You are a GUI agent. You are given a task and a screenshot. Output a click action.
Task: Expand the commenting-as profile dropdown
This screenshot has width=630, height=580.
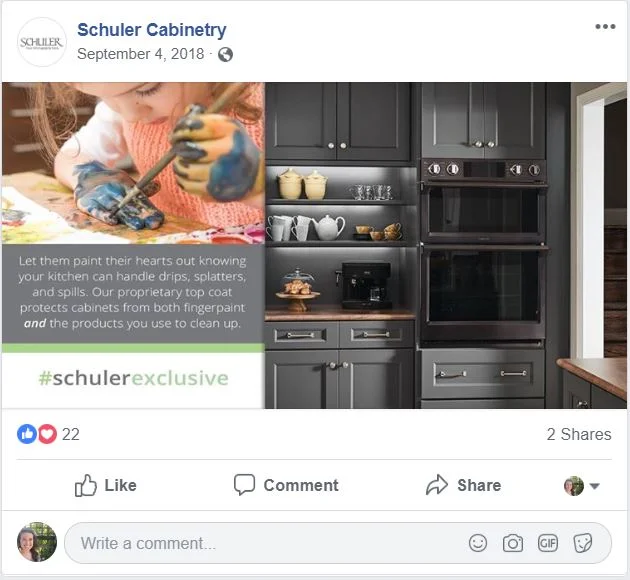581,486
